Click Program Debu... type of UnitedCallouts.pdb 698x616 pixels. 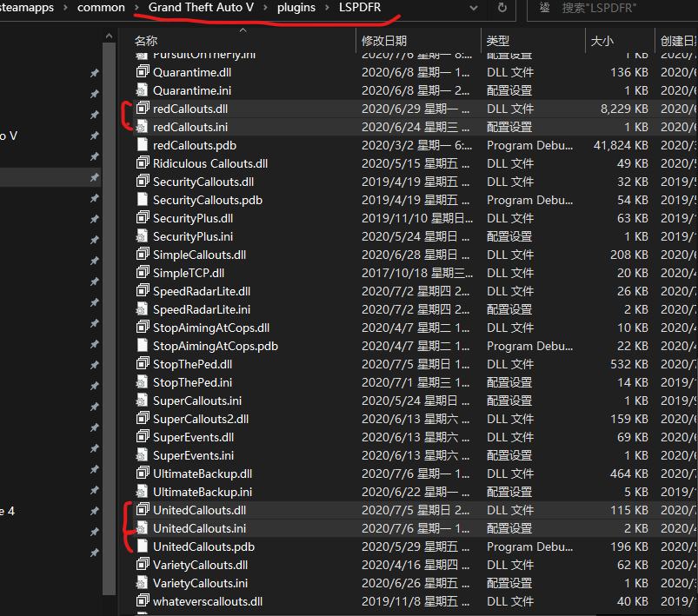(x=529, y=546)
